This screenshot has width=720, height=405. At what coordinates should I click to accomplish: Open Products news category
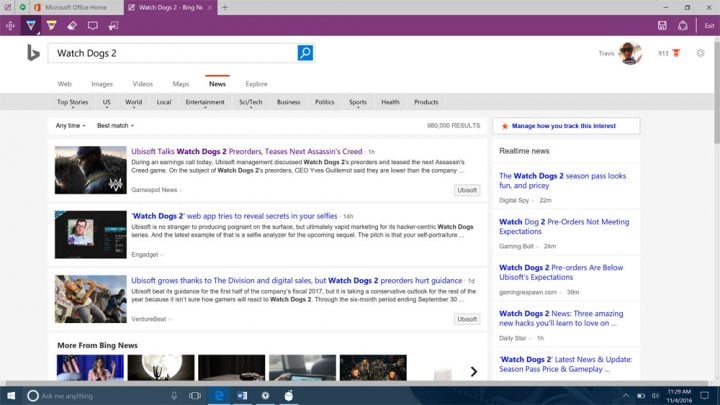click(x=426, y=102)
